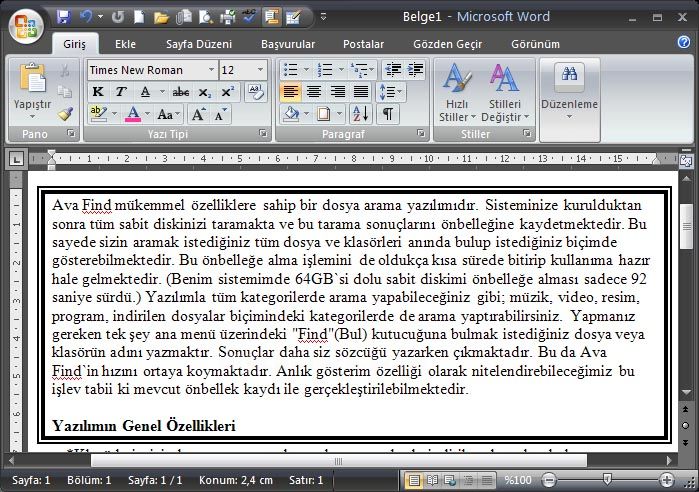
Task: Increase paragraph indent
Action: pyautogui.click(x=415, y=70)
